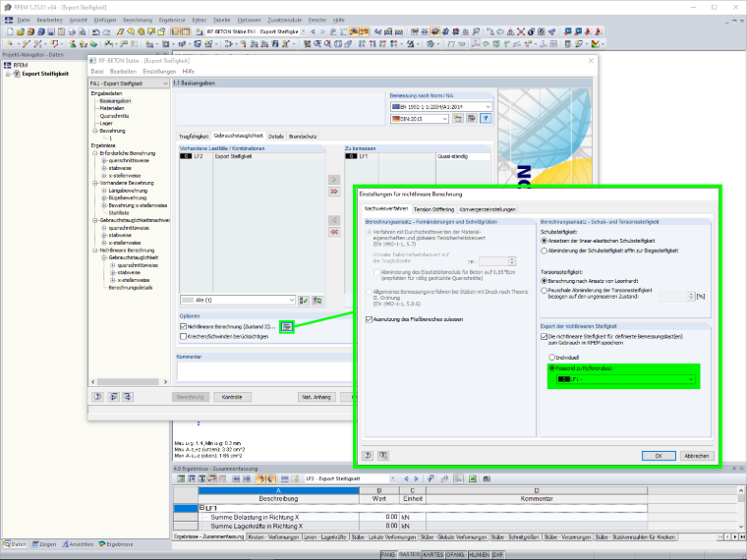
Task: Choose the Individuell export option
Action: (552, 358)
